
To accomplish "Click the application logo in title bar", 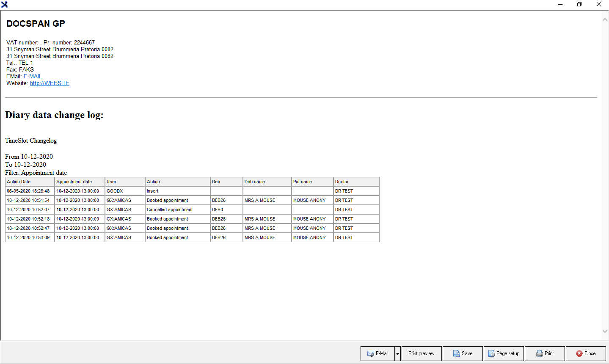I will tap(4, 5).
